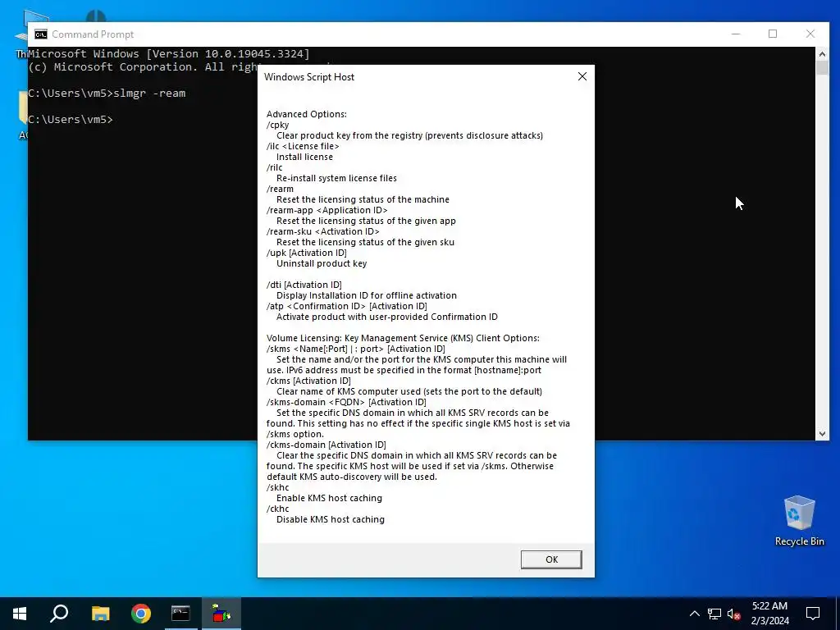The image size is (840, 630).
Task: Click 'Disable KMS host caching' text
Action: coord(330,519)
